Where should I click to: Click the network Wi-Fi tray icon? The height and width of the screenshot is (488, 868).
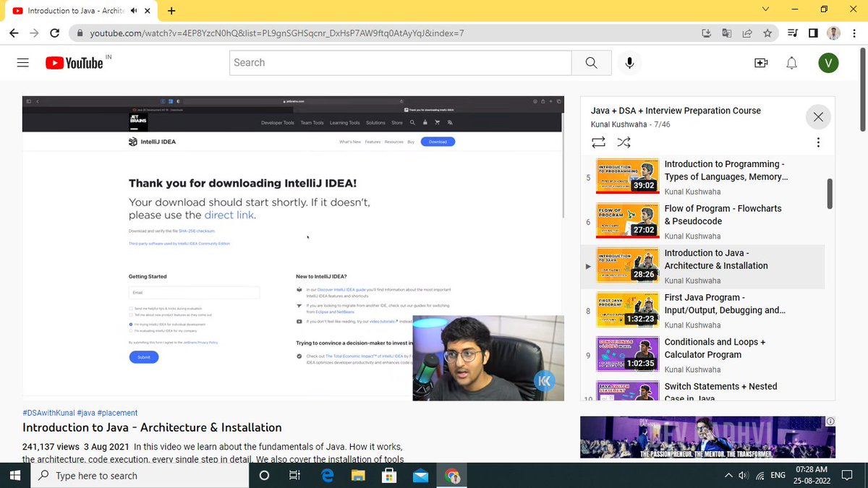[759, 476]
